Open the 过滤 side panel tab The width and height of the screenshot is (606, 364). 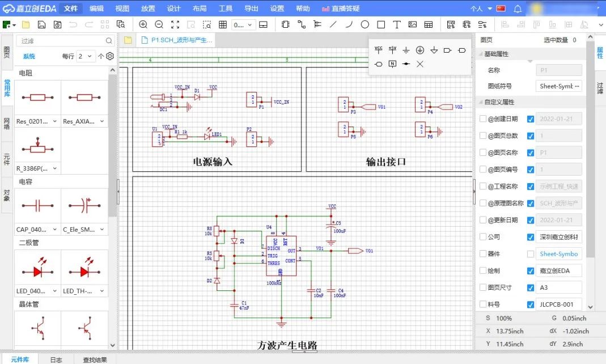tap(600, 87)
